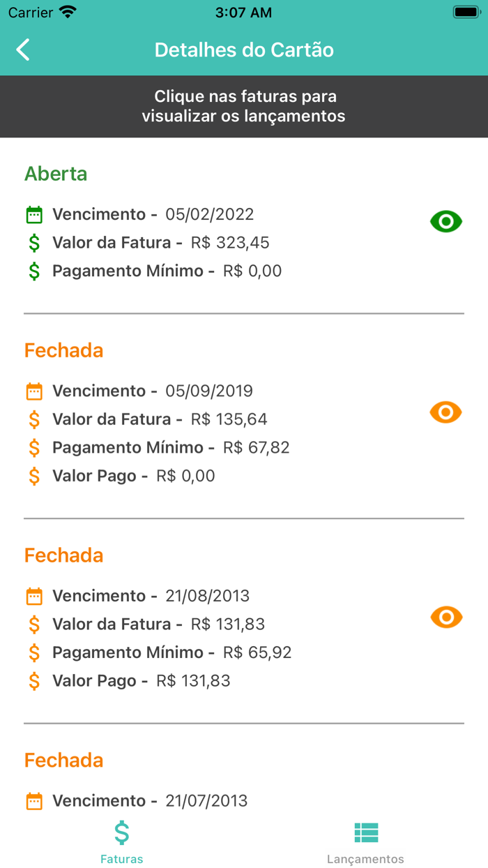488x868 pixels.
Task: Open the Lançamentos tab
Action: (365, 840)
